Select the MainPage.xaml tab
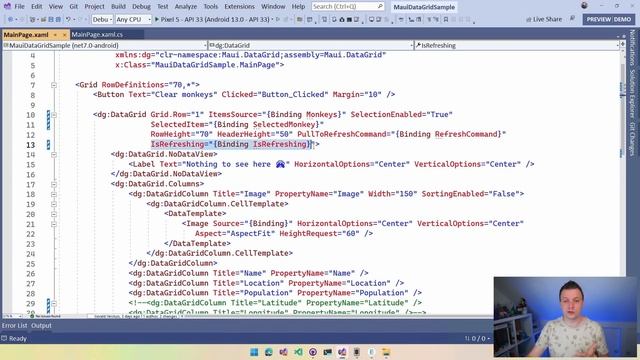This screenshot has height=360, width=640. point(26,35)
